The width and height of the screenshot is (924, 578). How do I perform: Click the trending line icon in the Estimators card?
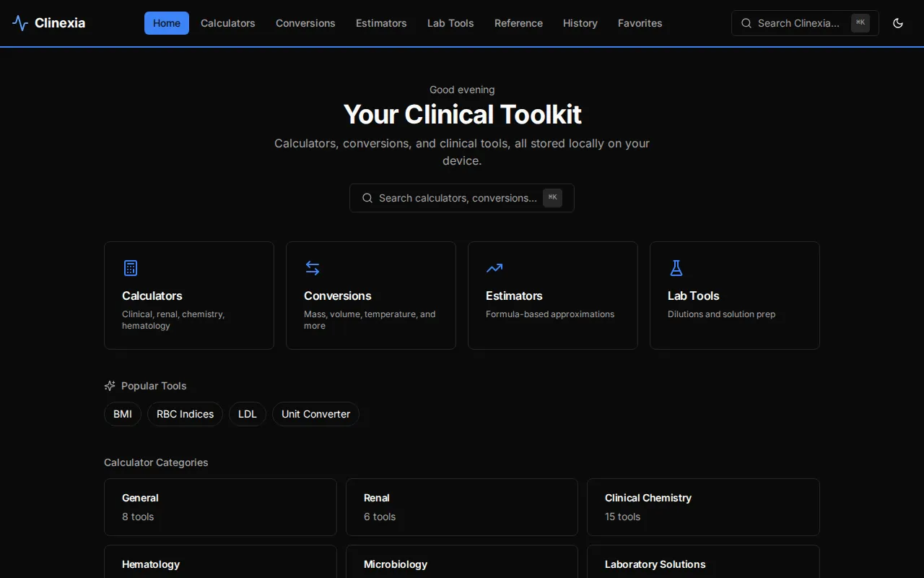tap(494, 268)
